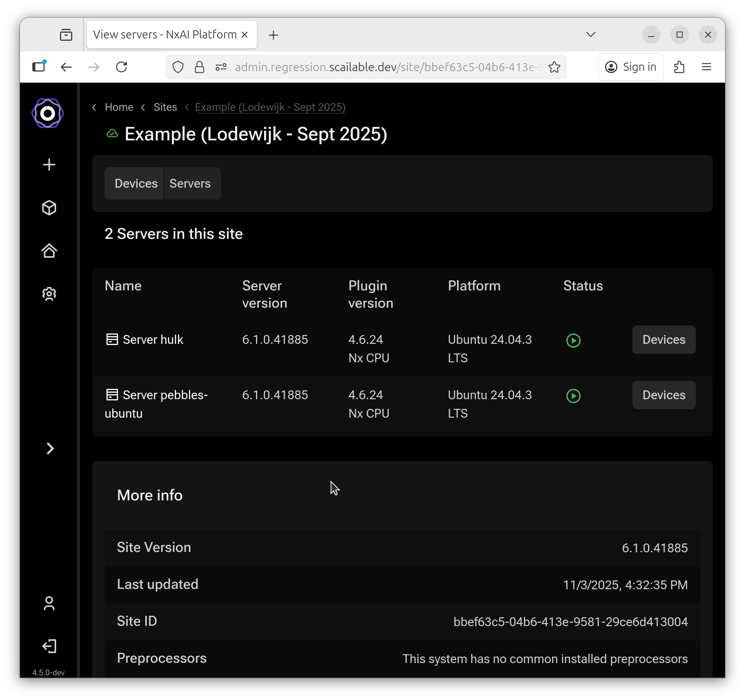This screenshot has width=745, height=700.
Task: Switch to the Servers tab
Action: pyautogui.click(x=190, y=183)
